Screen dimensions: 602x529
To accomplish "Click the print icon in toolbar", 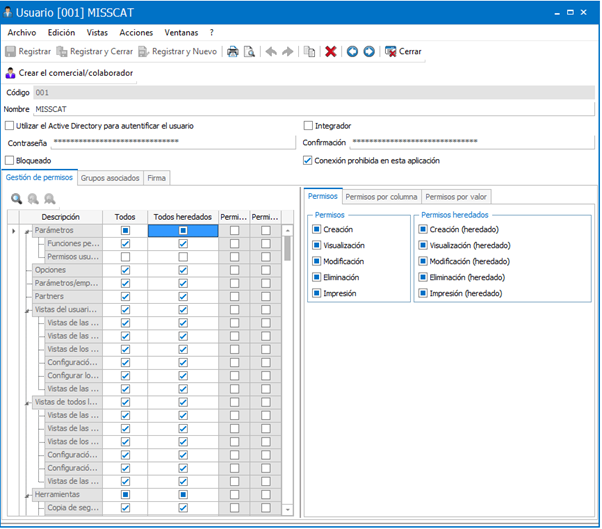I will coord(233,51).
